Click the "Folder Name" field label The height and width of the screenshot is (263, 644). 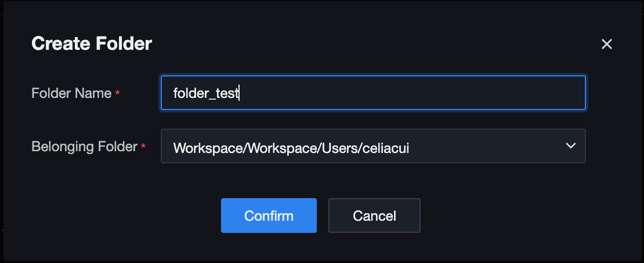coord(71,93)
